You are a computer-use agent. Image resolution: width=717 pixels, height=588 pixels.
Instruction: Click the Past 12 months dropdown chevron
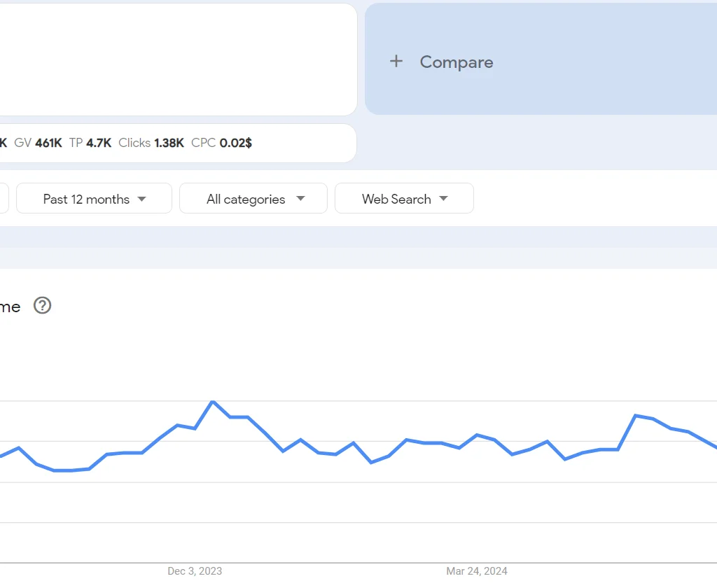pyautogui.click(x=144, y=199)
